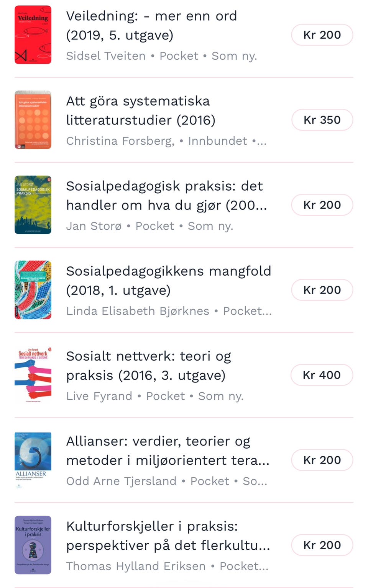Tap Kr 200 next to Kulturforskjeller i praksis
The height and width of the screenshot is (588, 368).
tap(322, 545)
